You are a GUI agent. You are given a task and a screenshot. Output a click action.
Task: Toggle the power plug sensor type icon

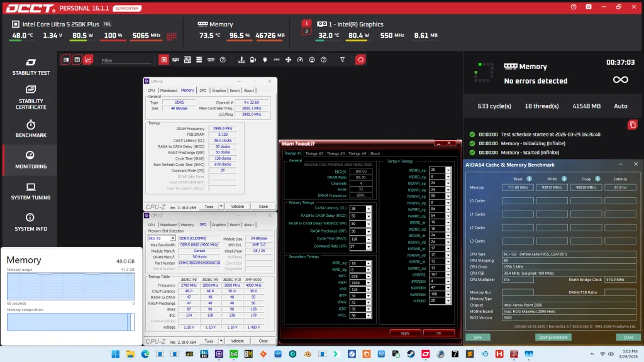coord(265,60)
